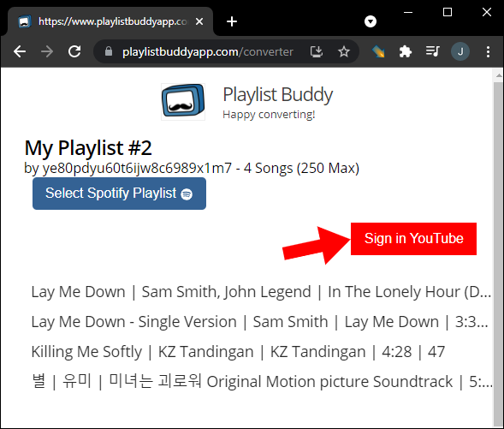Minimize the browser window

pos(408,12)
